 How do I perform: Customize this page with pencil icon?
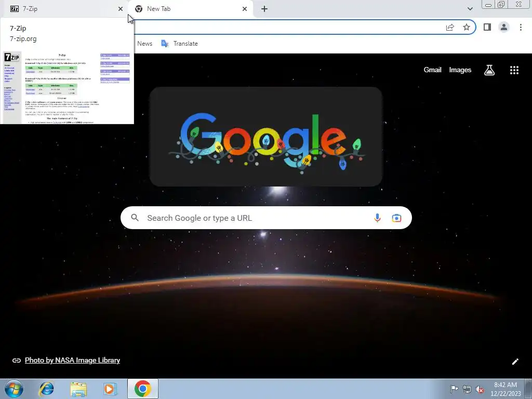tap(515, 362)
